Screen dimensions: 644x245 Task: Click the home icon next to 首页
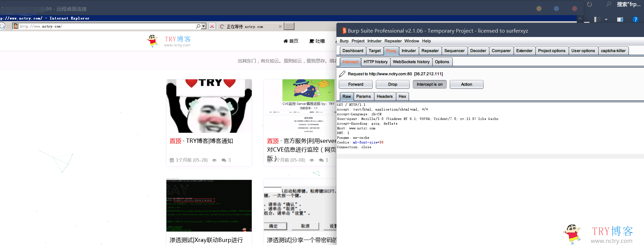point(286,41)
